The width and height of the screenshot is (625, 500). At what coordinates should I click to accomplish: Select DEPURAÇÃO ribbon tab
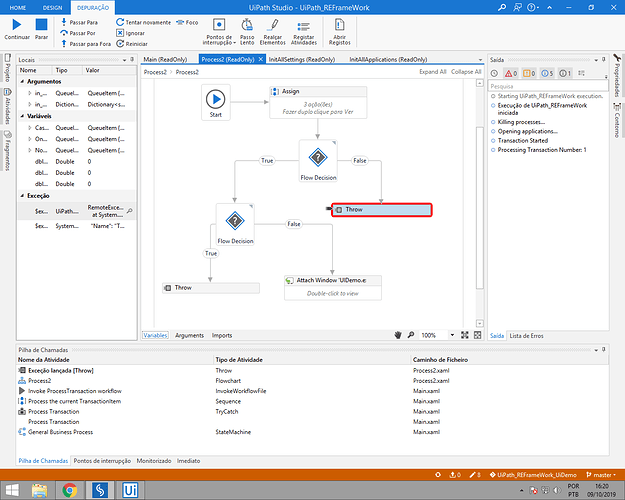[92, 8]
